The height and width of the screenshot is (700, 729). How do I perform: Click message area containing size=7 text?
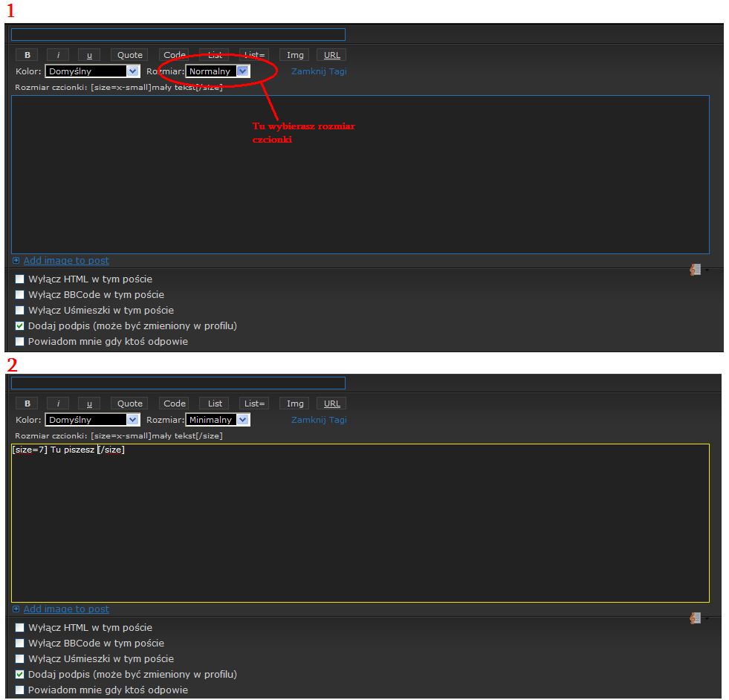360,523
